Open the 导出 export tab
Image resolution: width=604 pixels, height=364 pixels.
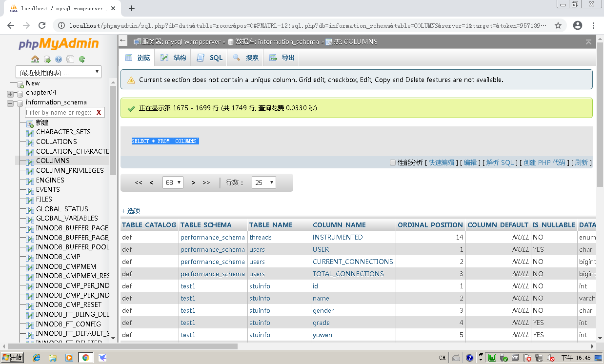(x=282, y=58)
